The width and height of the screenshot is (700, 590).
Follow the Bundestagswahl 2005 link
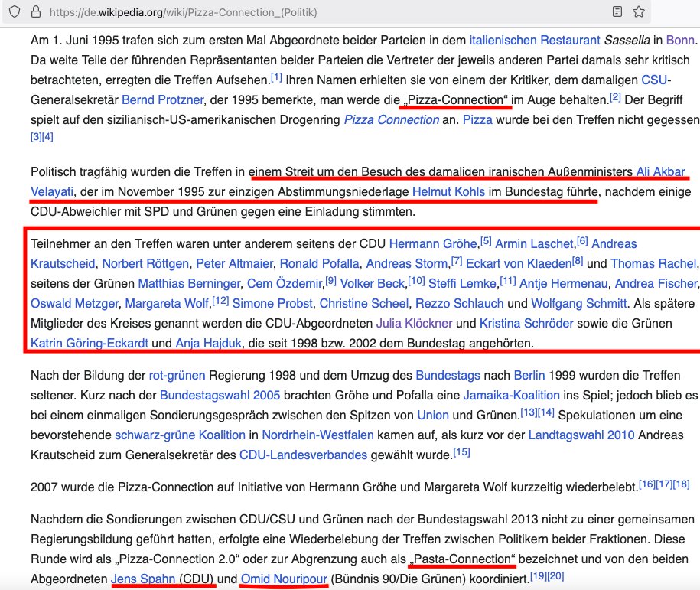(220, 396)
